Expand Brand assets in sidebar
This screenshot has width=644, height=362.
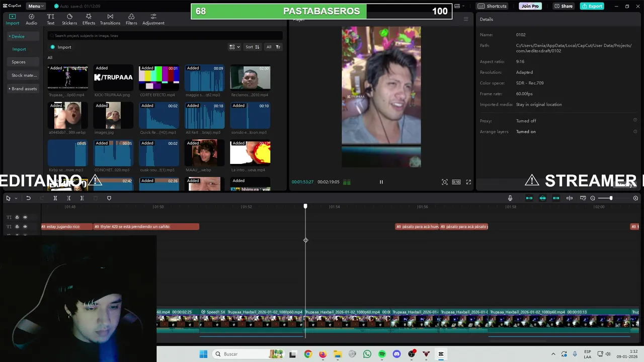[23, 88]
